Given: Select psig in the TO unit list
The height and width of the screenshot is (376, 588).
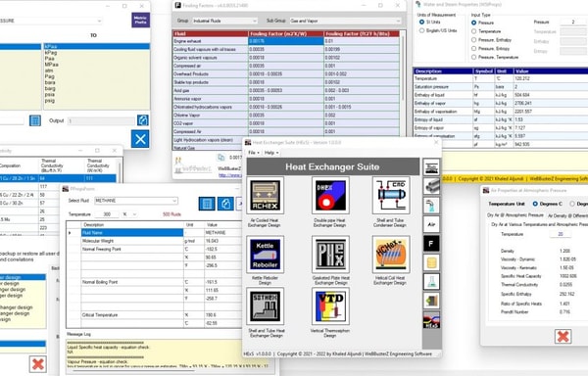Looking at the screenshot, I should [50, 101].
